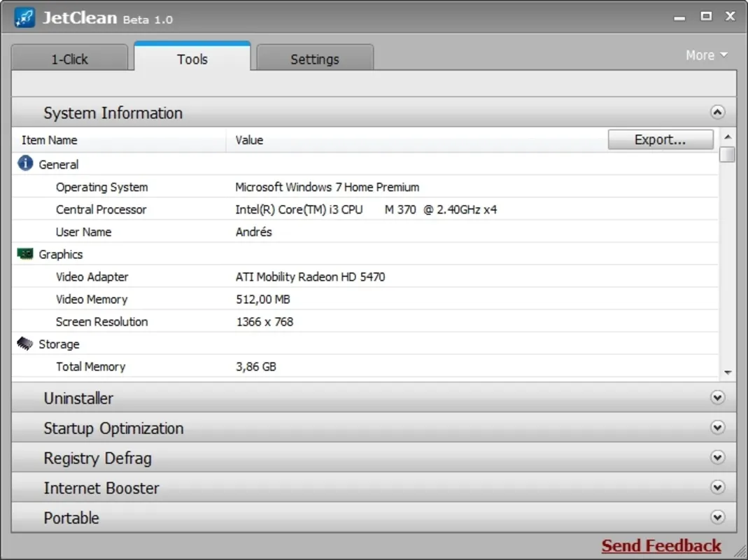The width and height of the screenshot is (748, 560).
Task: Open the More dropdown menu
Action: (707, 55)
